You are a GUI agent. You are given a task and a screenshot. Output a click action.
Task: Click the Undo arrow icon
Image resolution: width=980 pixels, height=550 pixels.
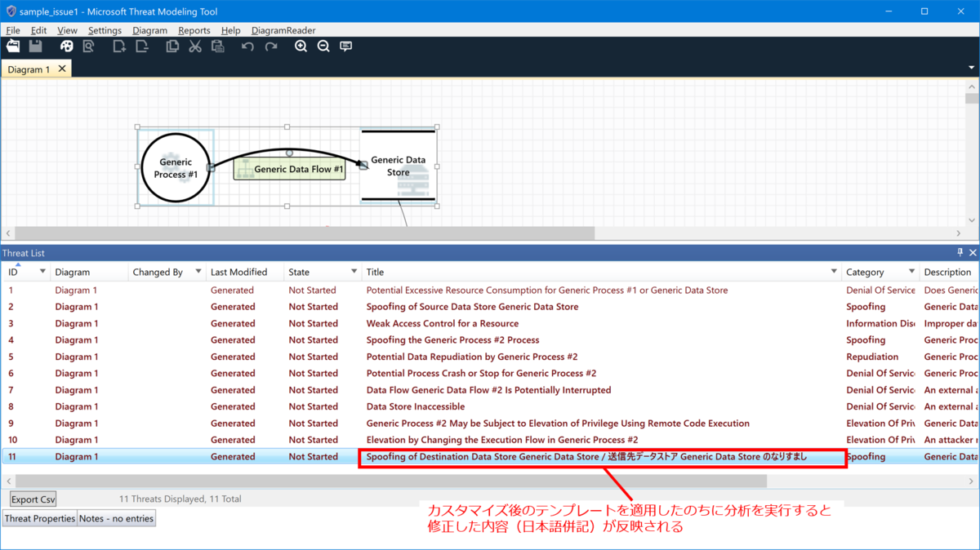[247, 47]
